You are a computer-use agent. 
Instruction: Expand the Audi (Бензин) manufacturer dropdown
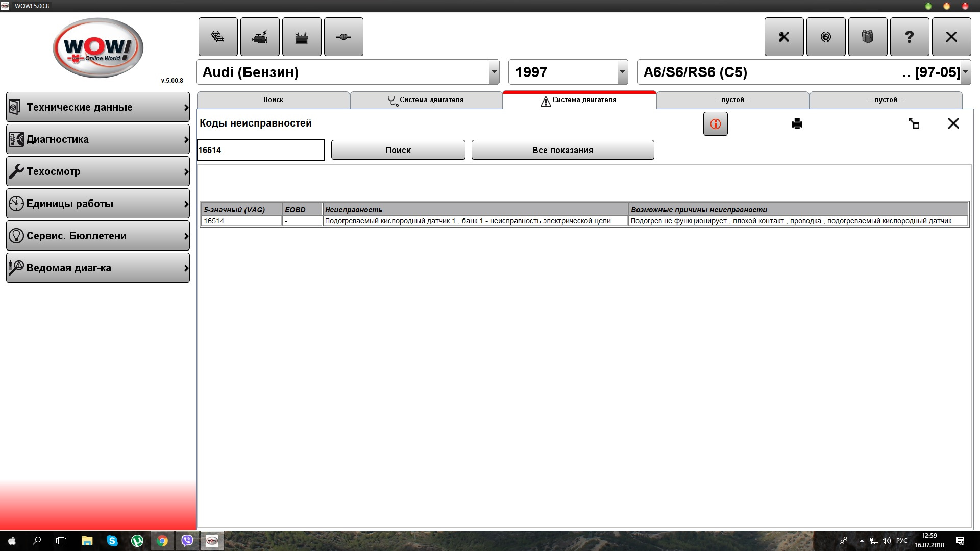tap(494, 72)
